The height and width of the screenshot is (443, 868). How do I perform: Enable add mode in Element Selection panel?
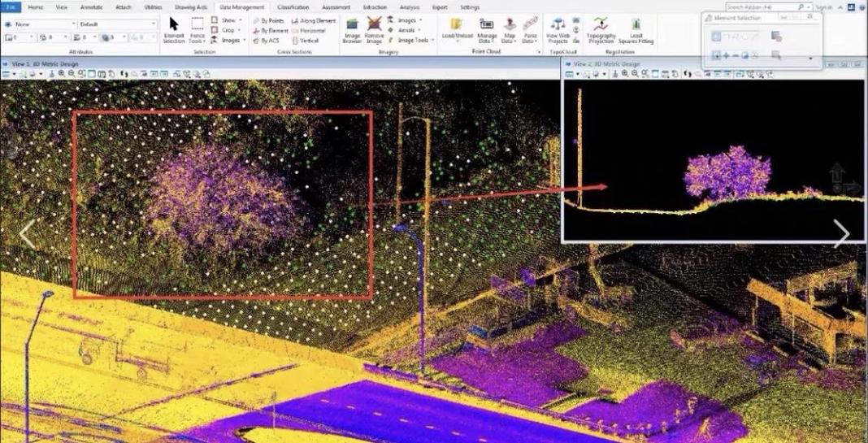726,56
